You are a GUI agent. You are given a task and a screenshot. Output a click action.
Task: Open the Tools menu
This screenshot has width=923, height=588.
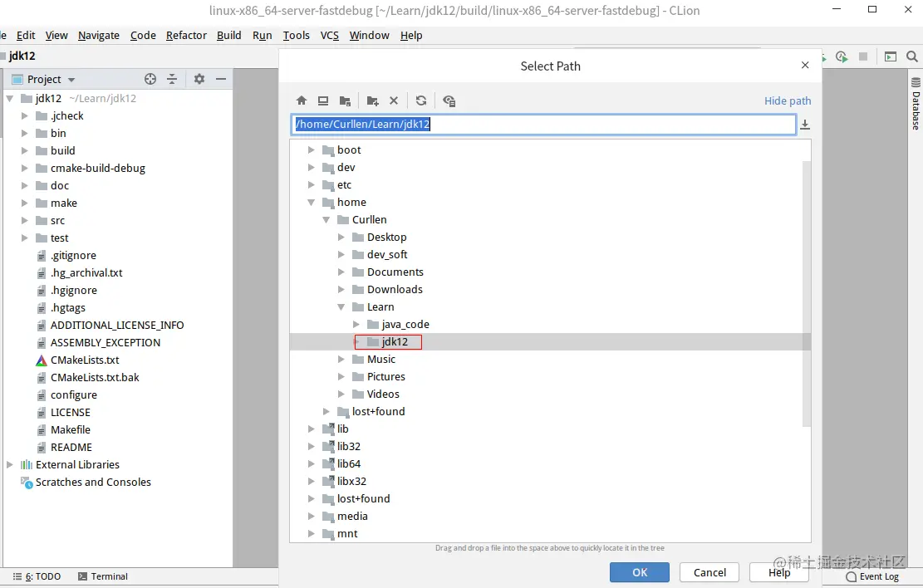coord(296,36)
